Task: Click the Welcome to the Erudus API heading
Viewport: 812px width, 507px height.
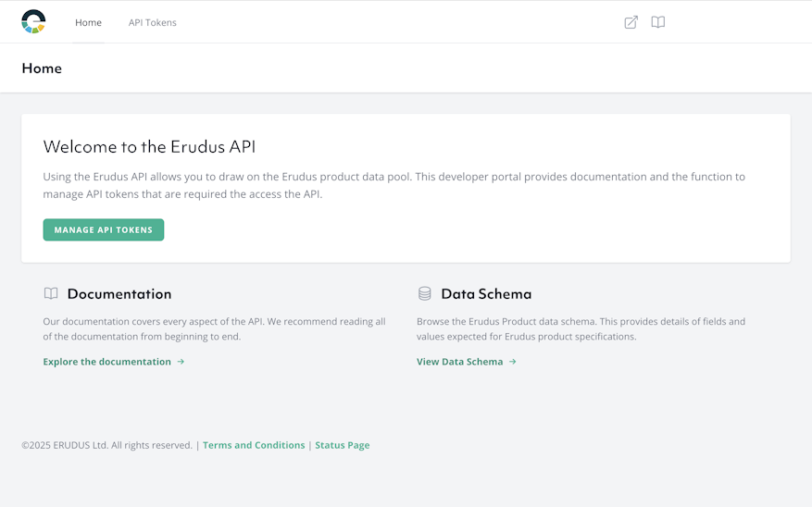Action: [x=149, y=146]
